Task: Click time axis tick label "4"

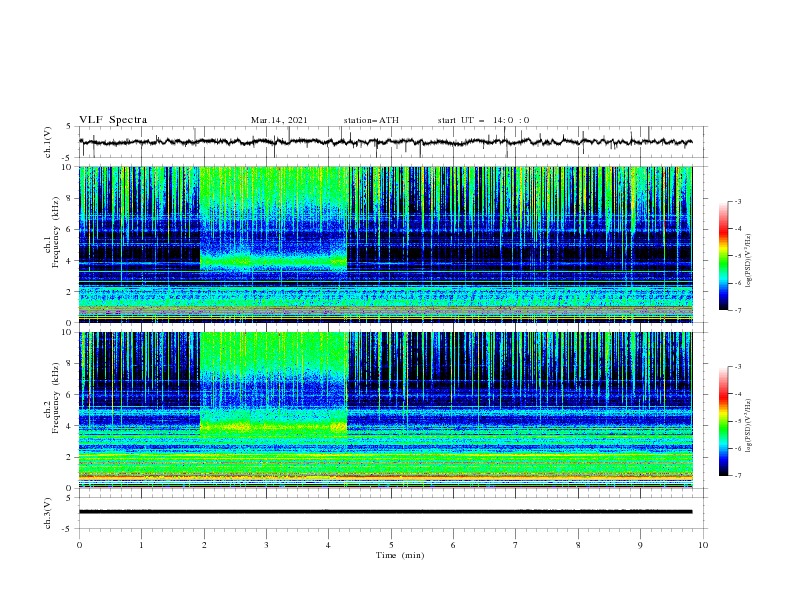Action: point(329,545)
